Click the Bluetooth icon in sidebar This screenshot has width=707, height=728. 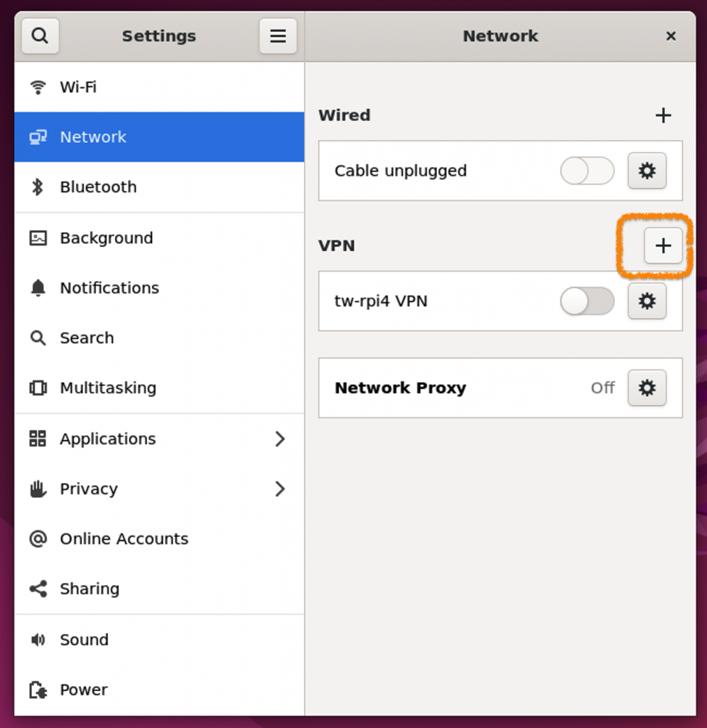point(38,187)
